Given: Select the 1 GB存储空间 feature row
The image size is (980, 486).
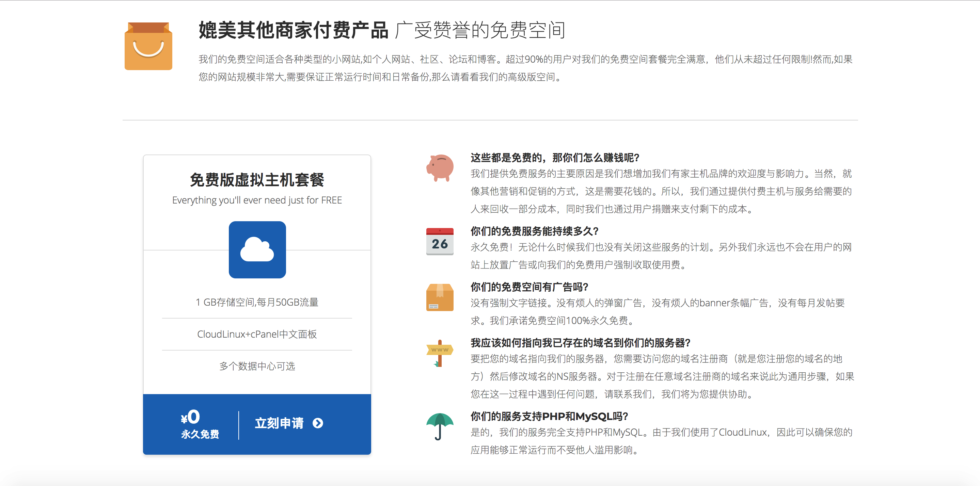Looking at the screenshot, I should 257,302.
